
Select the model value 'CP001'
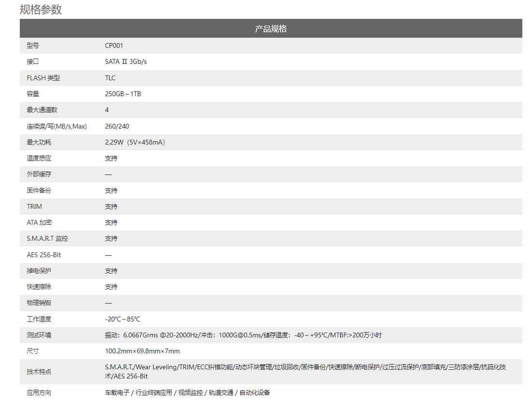coord(114,45)
